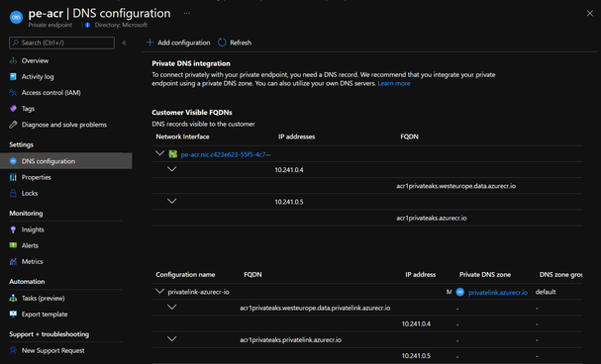Select FQDN acr1privateaks.westeurope.data.azurecr.io
Viewport: 601px width, 364px height.
coord(455,186)
